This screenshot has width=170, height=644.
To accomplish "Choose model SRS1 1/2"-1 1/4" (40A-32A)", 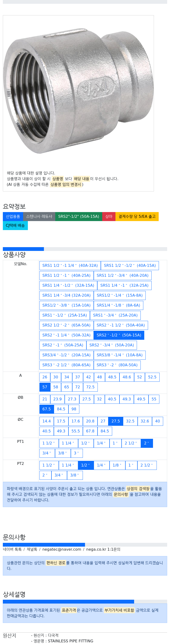I will click(x=70, y=266).
